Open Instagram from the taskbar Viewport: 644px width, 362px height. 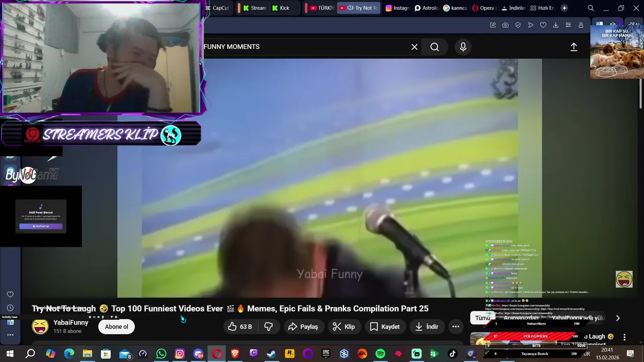[180, 354]
